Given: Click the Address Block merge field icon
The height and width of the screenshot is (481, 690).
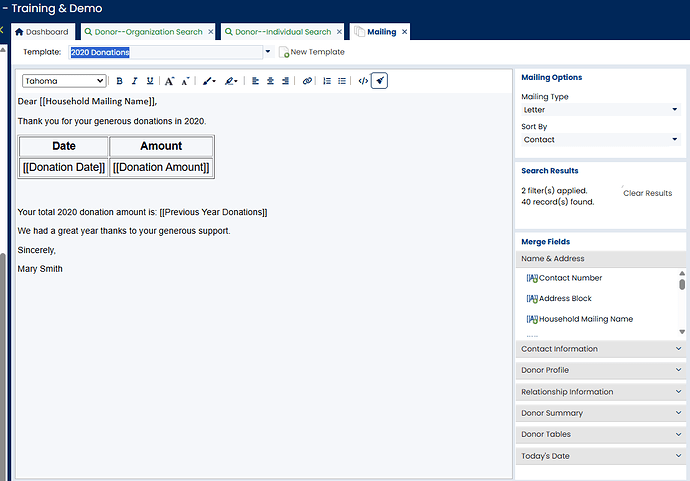Looking at the screenshot, I should coord(532,299).
